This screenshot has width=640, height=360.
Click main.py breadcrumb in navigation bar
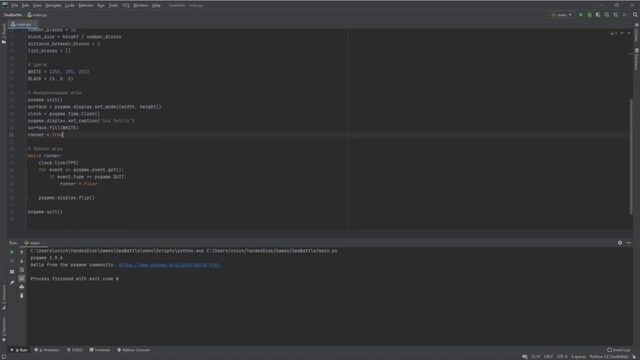37,15
